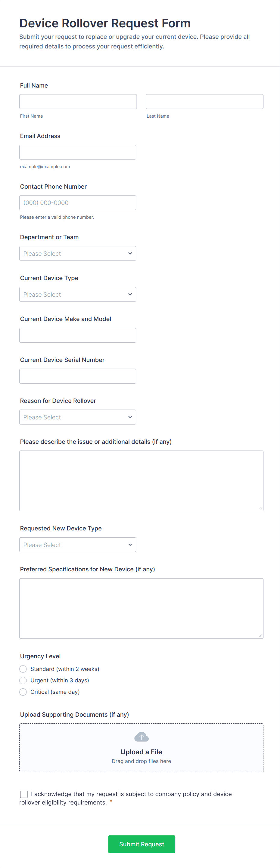Focus Current Device Make and Model field
The width and height of the screenshot is (280, 868).
pos(78,335)
